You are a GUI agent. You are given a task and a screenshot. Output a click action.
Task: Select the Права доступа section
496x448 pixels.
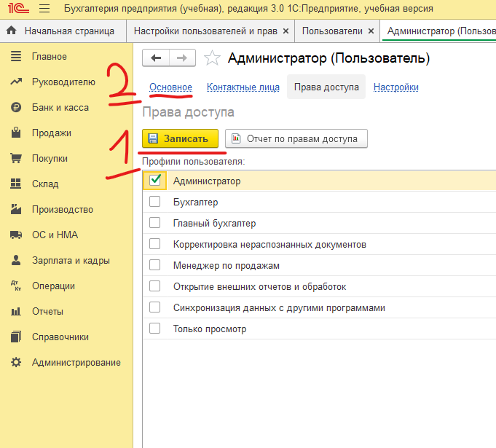coord(326,87)
